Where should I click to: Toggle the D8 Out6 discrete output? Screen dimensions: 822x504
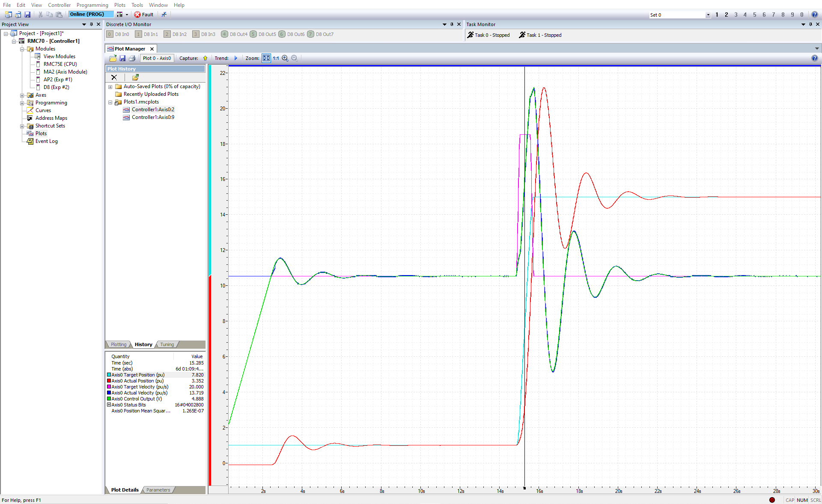(x=282, y=34)
